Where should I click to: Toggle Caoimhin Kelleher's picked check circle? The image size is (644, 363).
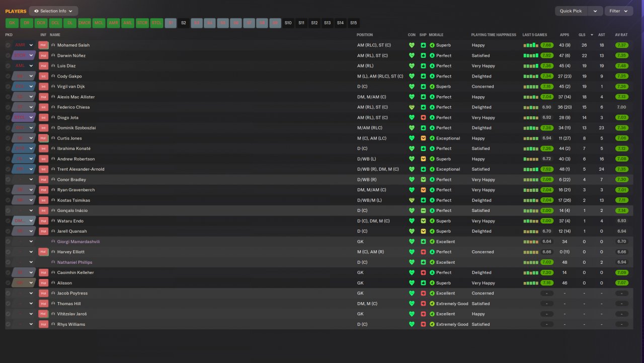[x=8, y=272]
